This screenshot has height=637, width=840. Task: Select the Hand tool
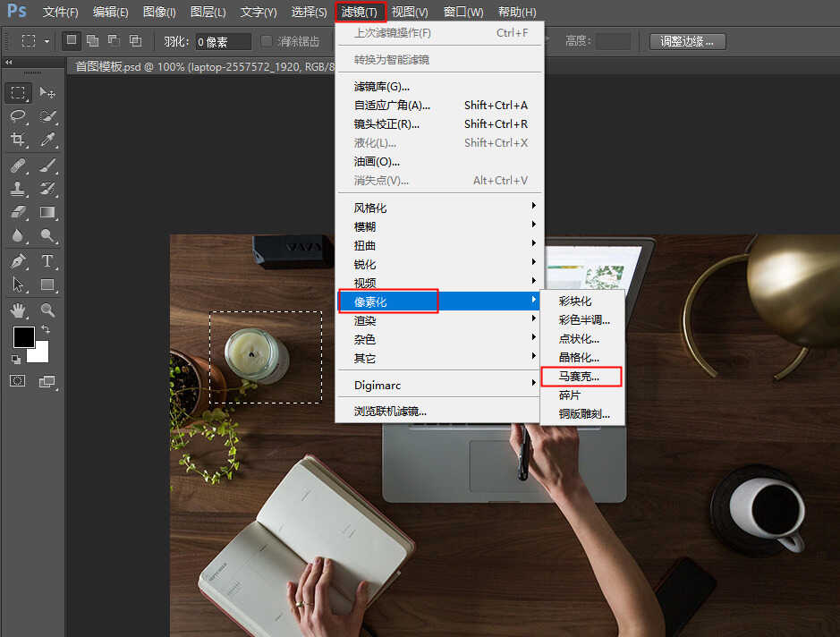click(18, 310)
